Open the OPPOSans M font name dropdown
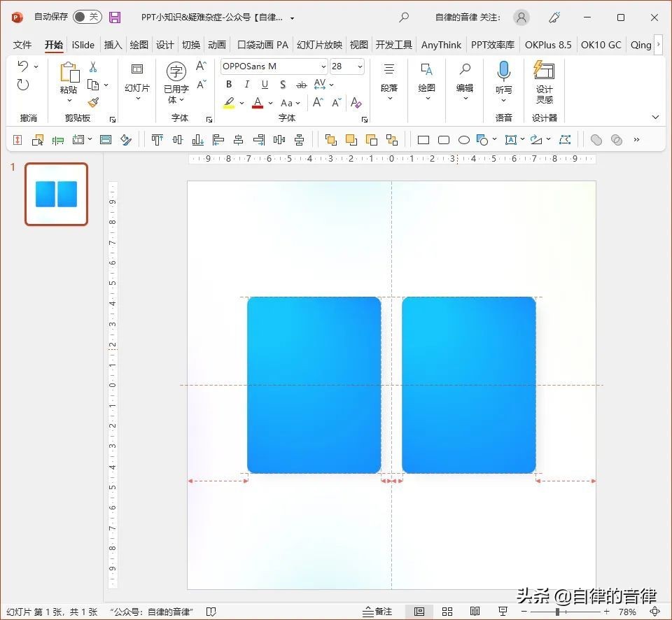The image size is (672, 620). [323, 66]
